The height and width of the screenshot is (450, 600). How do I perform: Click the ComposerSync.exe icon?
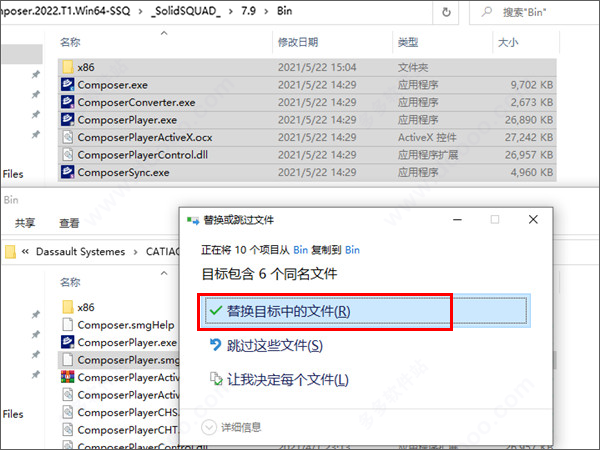point(68,172)
